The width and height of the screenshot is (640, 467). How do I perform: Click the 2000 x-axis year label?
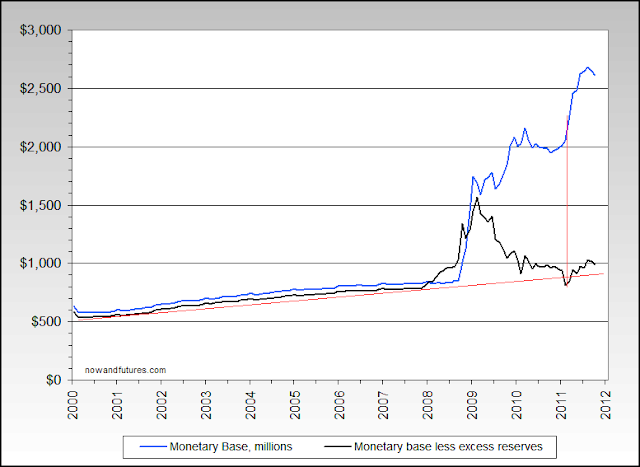click(x=73, y=405)
